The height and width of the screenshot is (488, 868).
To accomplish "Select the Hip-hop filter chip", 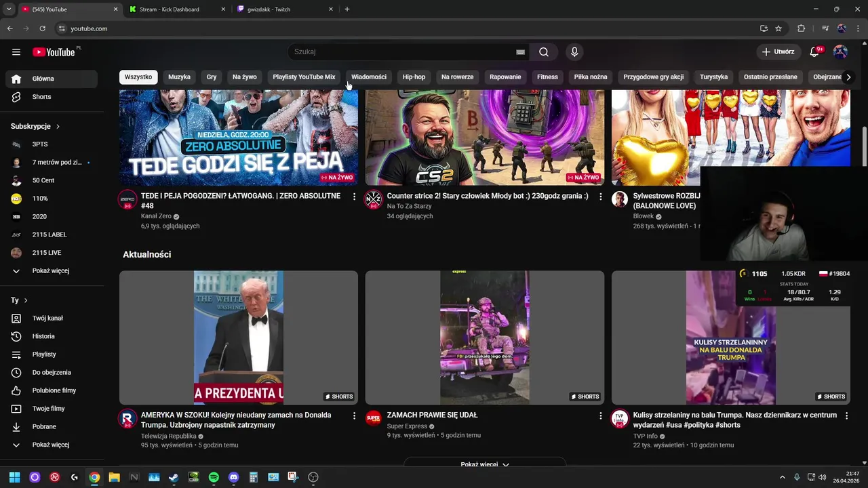I will [414, 77].
